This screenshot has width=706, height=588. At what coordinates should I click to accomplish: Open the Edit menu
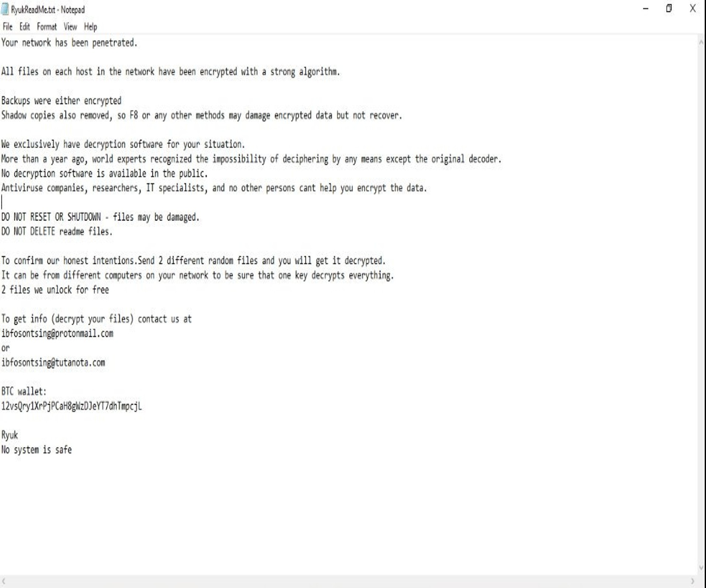tap(25, 27)
